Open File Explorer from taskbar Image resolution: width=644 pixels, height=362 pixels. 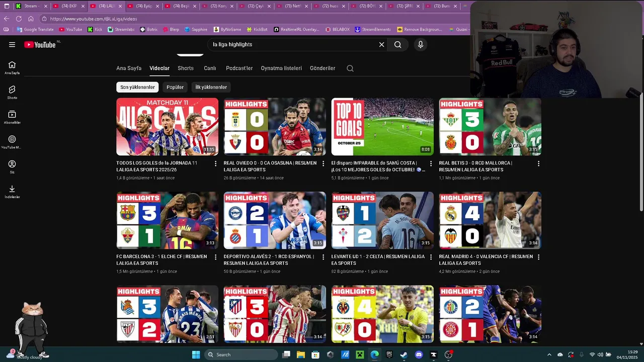point(300,354)
